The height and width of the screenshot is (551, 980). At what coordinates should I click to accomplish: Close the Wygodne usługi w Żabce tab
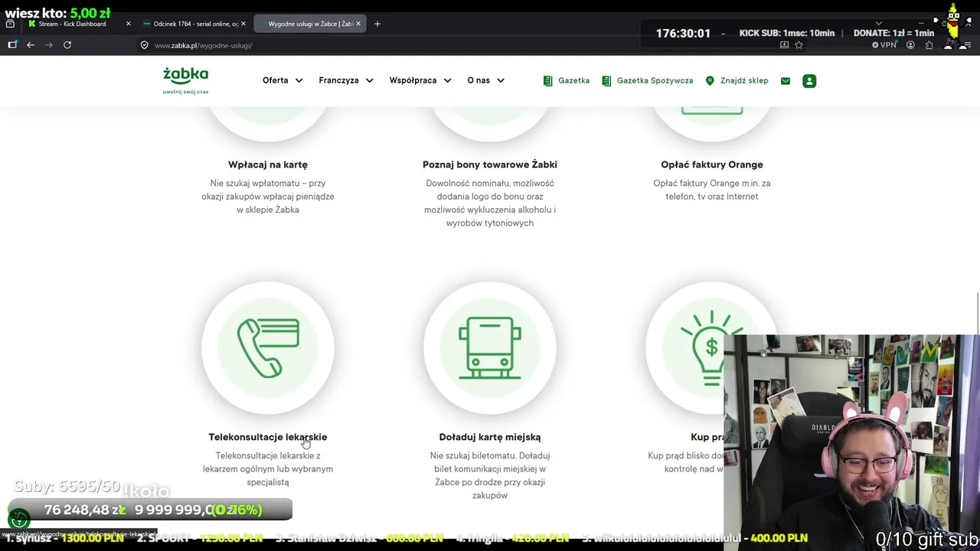(358, 24)
